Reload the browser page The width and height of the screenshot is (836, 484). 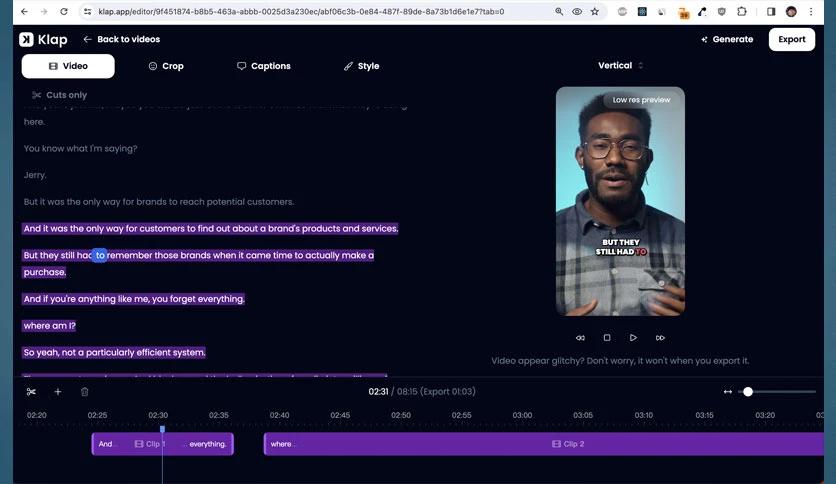point(63,11)
